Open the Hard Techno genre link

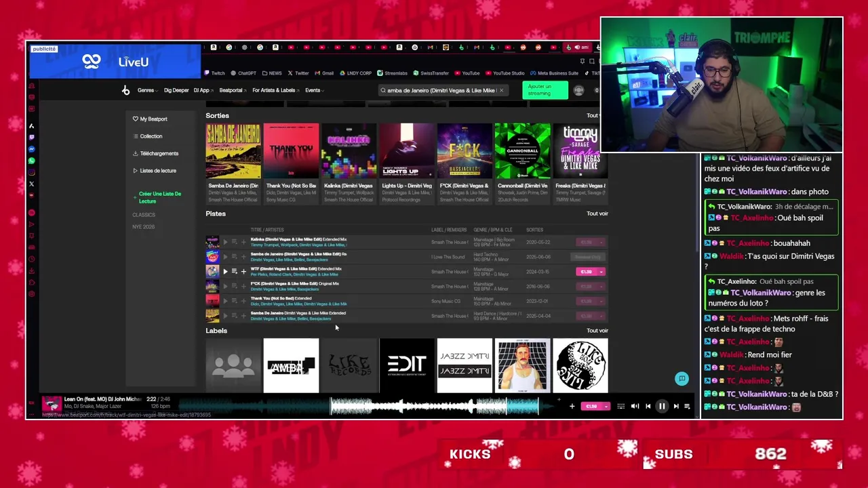click(x=486, y=254)
